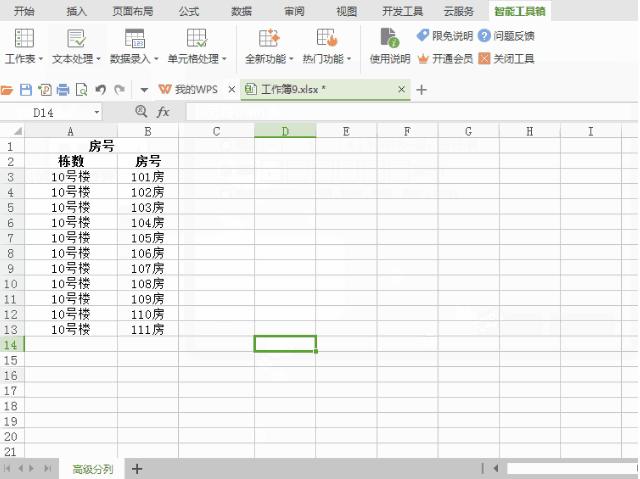Open the 热门功能 flame icon
This screenshot has height=479, width=640.
(x=327, y=38)
